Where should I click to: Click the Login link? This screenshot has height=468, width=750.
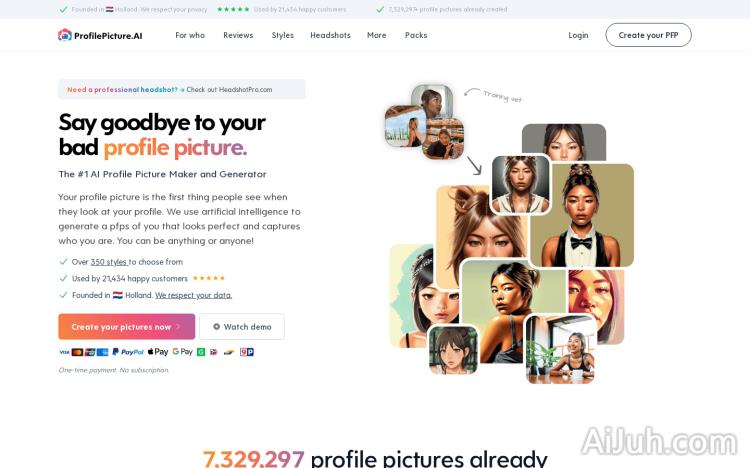tap(578, 35)
